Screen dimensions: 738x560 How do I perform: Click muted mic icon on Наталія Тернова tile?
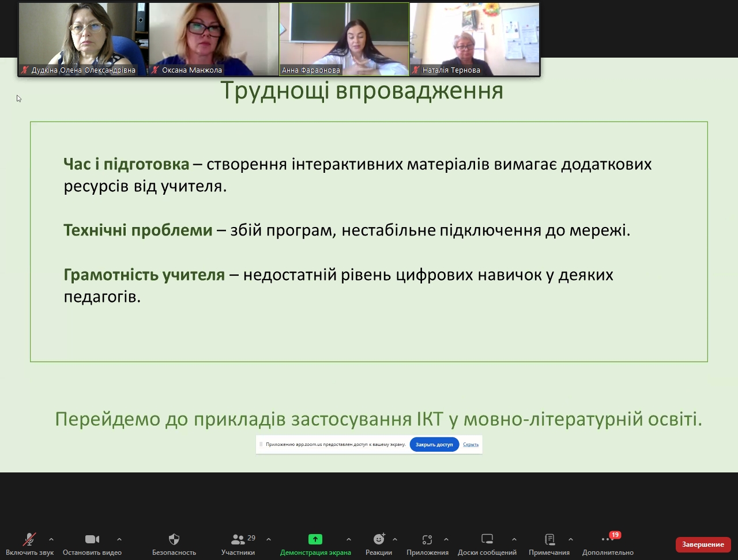click(416, 70)
